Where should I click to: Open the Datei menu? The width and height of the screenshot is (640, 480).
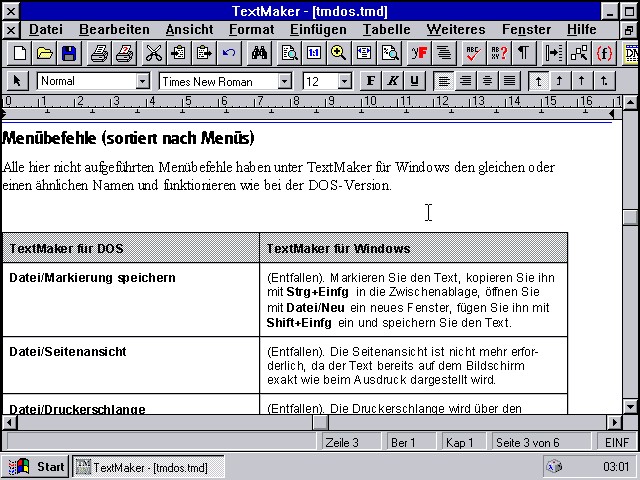[x=46, y=29]
